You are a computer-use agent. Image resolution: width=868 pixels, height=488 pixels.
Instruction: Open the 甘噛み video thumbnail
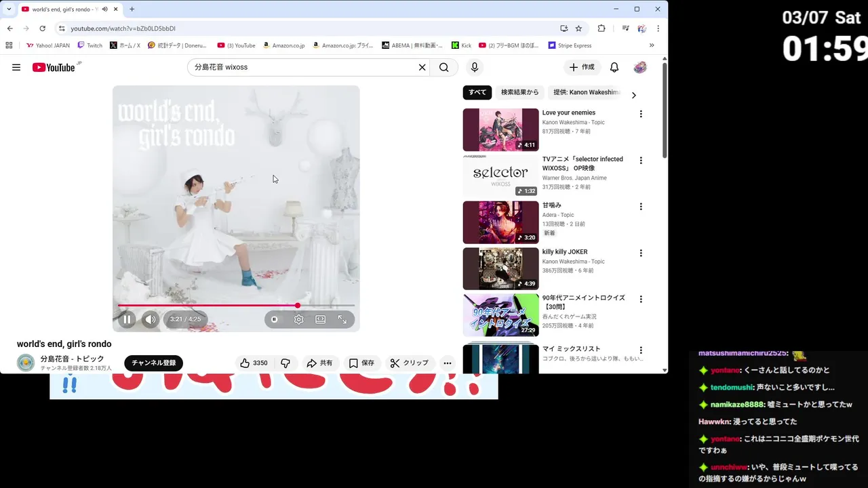pos(501,222)
